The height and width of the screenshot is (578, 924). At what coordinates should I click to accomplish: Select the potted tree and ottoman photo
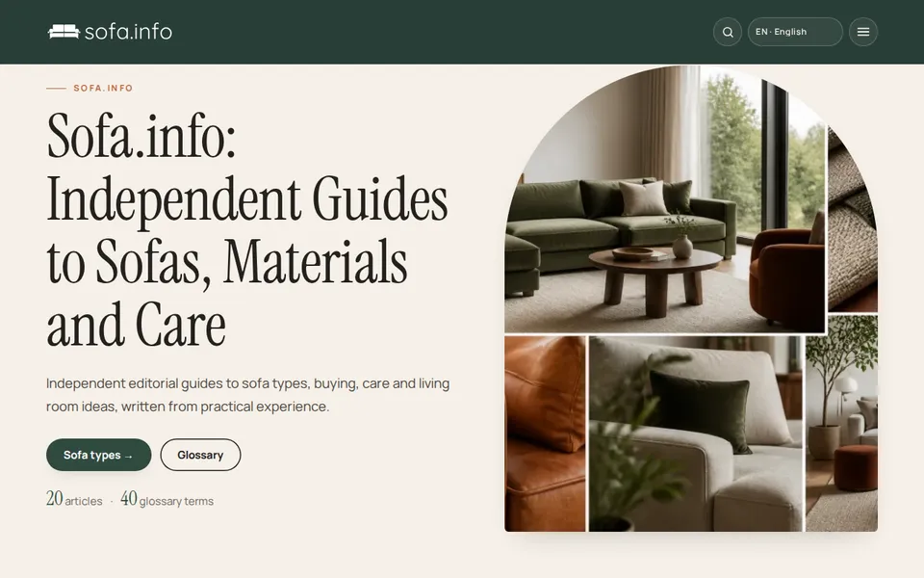tap(841, 424)
